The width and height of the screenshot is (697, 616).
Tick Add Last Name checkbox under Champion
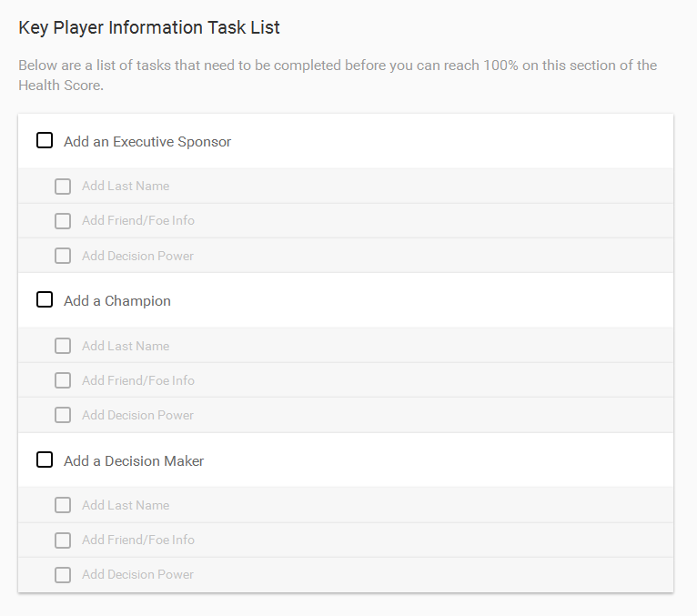63,346
